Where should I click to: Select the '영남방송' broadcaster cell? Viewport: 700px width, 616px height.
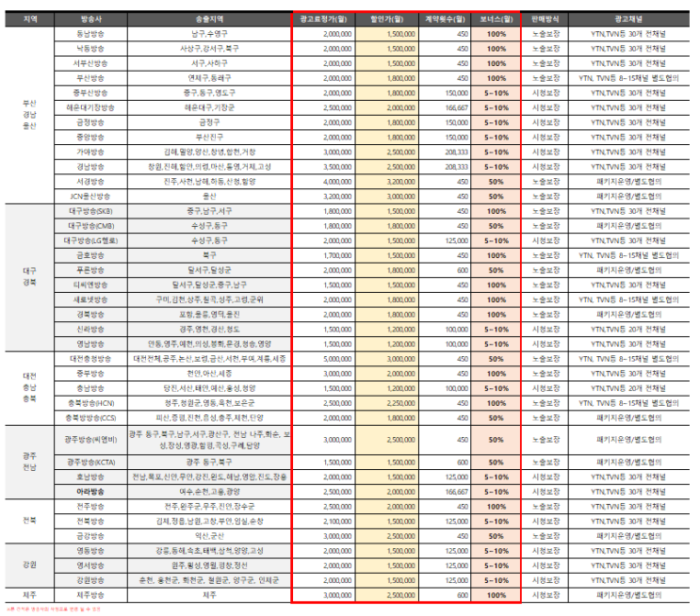[90, 344]
